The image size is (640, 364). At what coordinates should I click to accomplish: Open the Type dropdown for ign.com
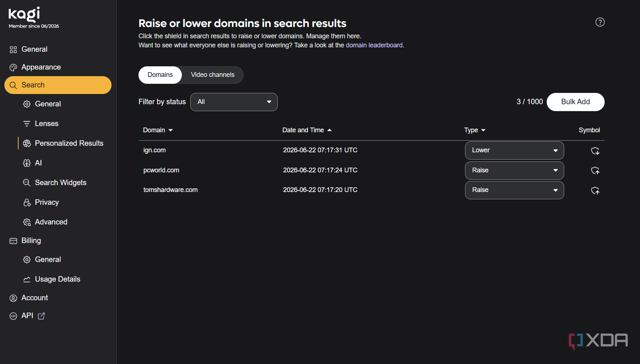(x=514, y=150)
